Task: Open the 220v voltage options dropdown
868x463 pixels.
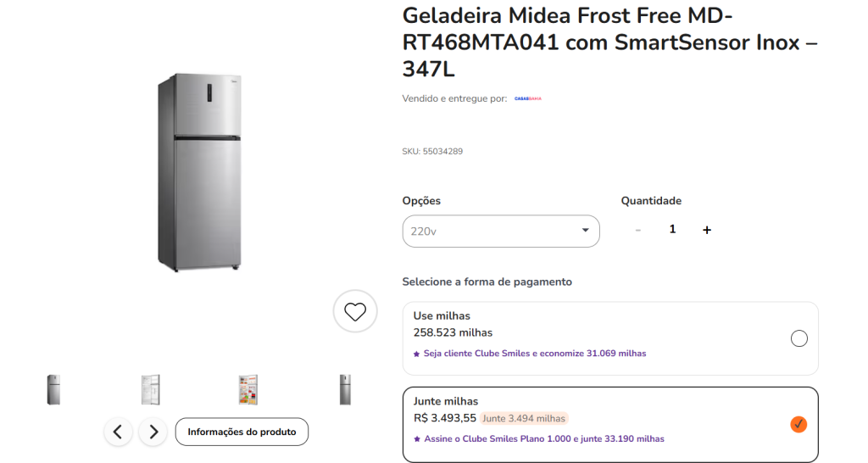Action: pos(500,231)
